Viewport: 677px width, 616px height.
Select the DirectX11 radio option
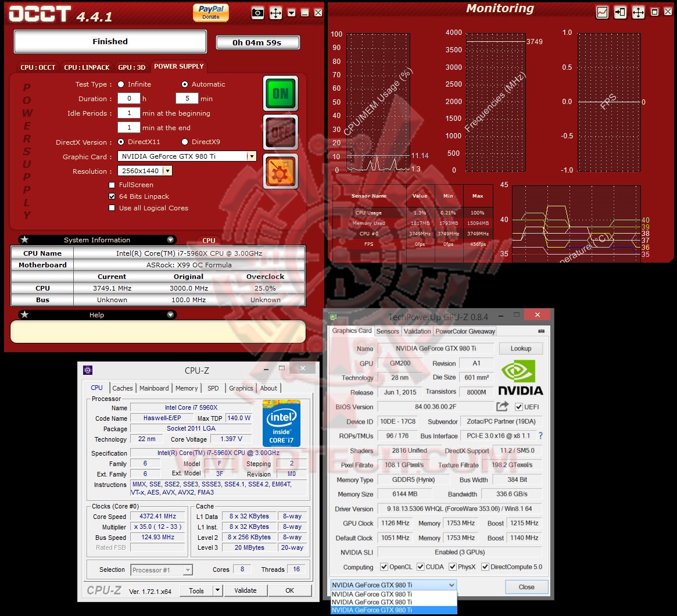point(121,142)
